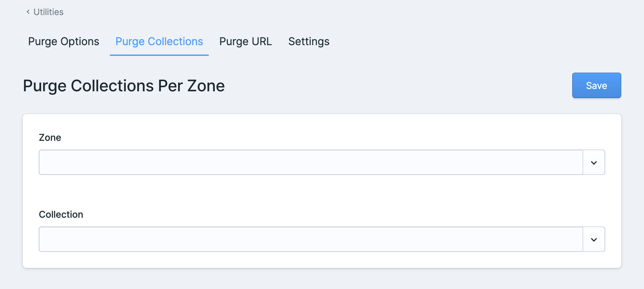This screenshot has height=289, width=644.
Task: Focus the empty Zone combo box
Action: coord(311,163)
